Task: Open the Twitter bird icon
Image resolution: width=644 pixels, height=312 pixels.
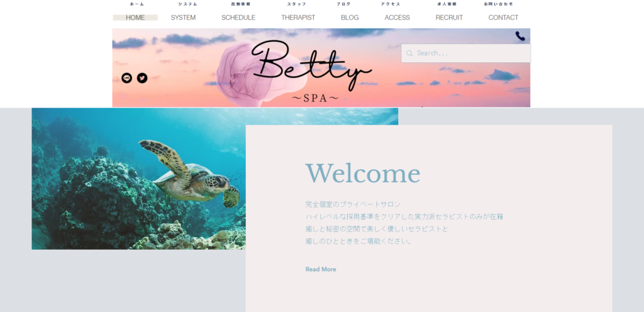Action: click(142, 78)
